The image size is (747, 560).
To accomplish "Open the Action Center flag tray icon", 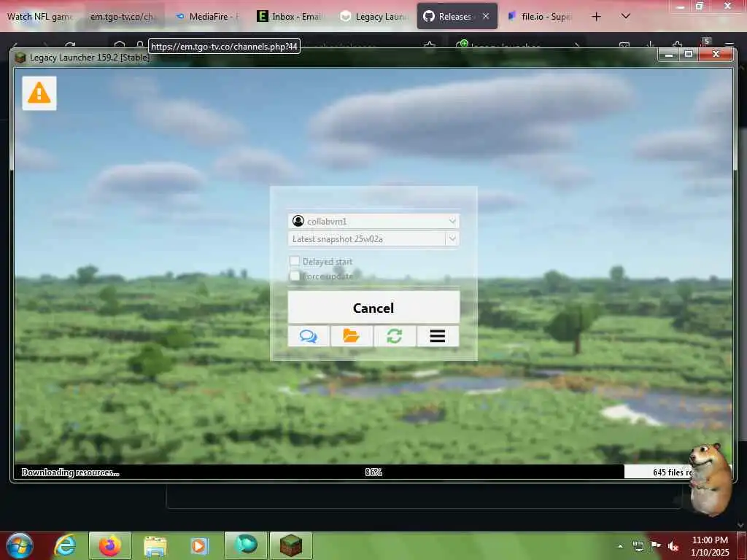I will click(x=656, y=546).
